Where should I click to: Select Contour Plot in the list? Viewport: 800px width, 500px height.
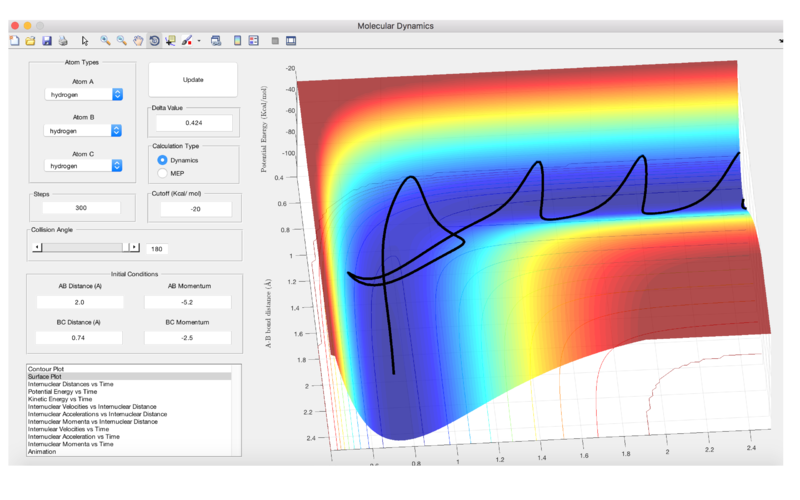click(129, 369)
